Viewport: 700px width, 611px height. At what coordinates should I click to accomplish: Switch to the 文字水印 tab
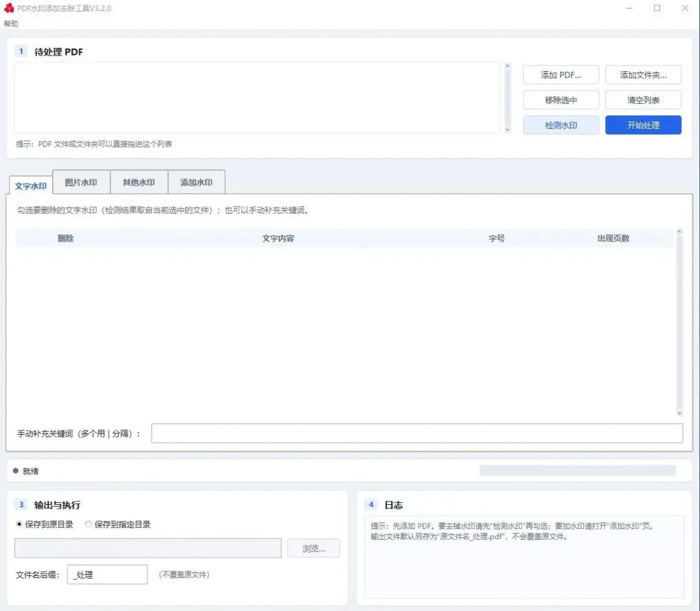click(31, 186)
